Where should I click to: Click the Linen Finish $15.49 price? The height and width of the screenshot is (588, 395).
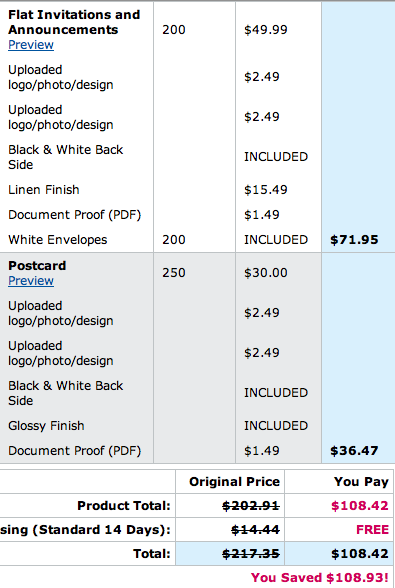tap(266, 190)
